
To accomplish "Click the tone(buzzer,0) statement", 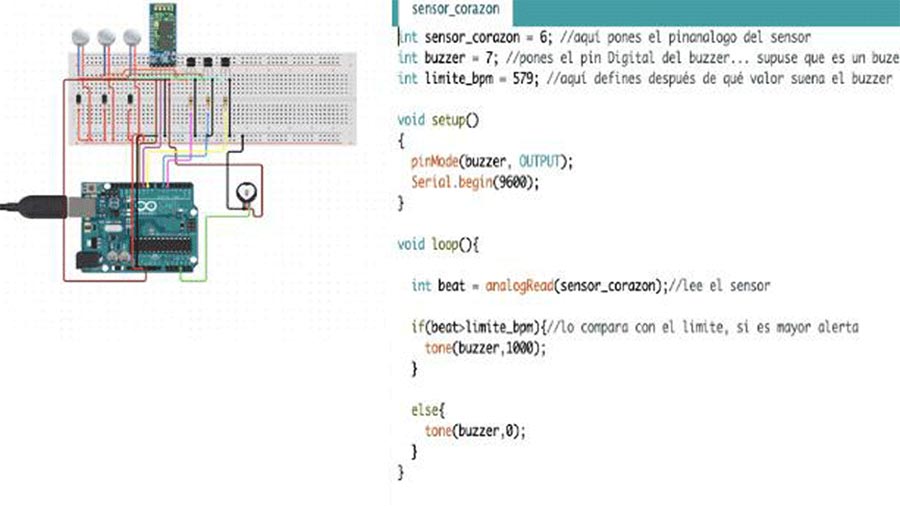I will click(x=475, y=431).
